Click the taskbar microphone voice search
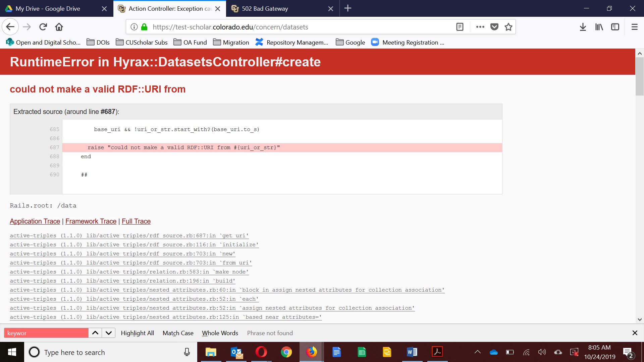The width and height of the screenshot is (644, 362). coord(187,352)
